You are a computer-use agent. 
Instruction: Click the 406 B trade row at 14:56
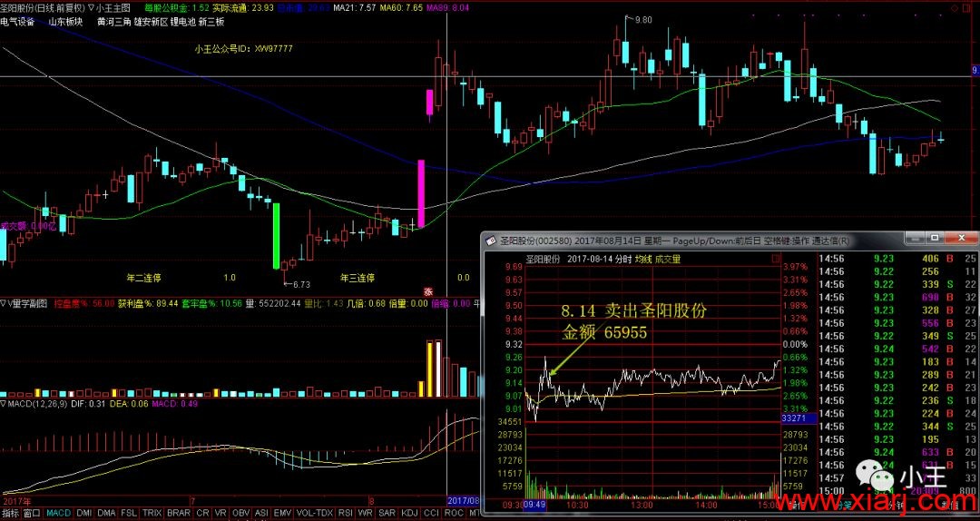pos(898,259)
